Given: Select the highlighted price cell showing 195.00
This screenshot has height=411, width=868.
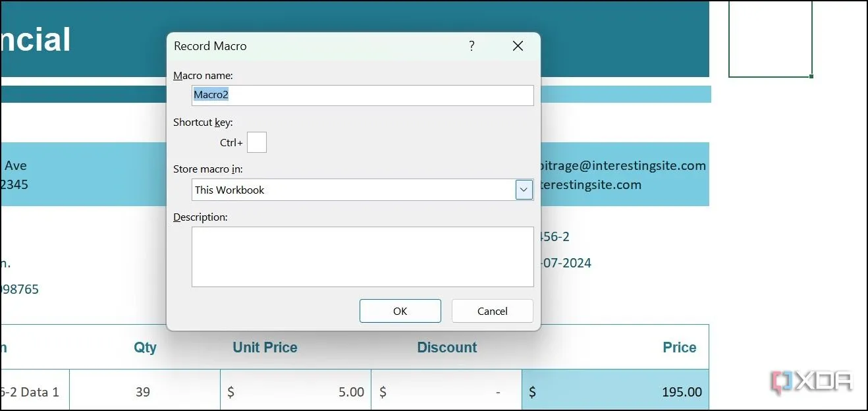Looking at the screenshot, I should click(615, 392).
